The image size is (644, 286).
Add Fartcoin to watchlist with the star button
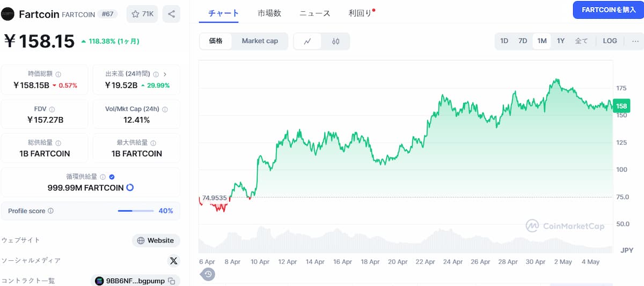click(x=142, y=14)
